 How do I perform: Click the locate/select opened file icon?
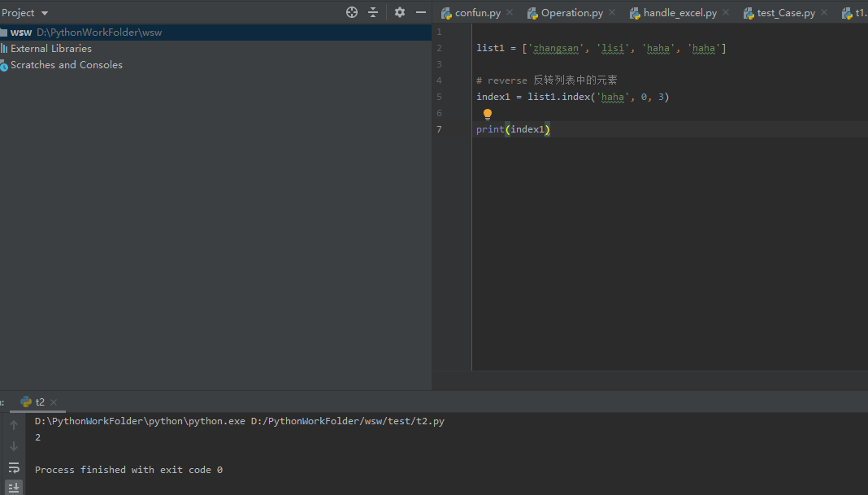tap(352, 12)
